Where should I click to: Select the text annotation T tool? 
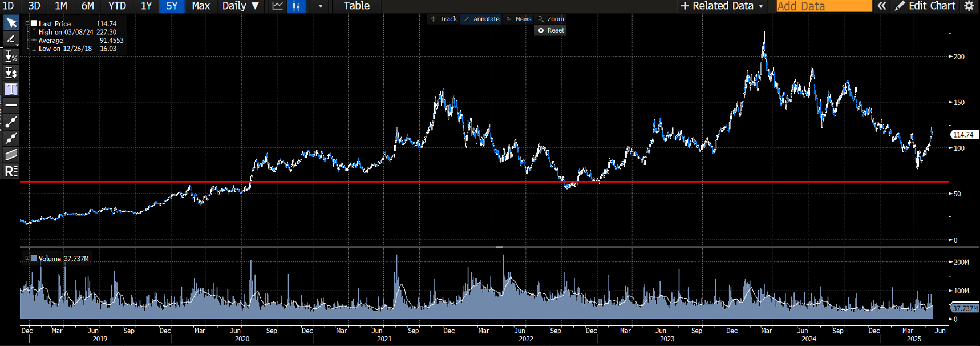coord(11,89)
